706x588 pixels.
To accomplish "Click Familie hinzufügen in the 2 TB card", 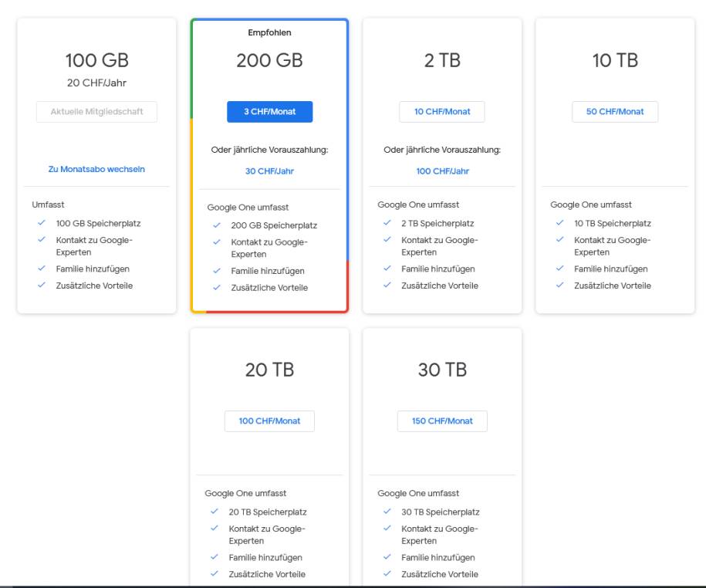I will (438, 269).
